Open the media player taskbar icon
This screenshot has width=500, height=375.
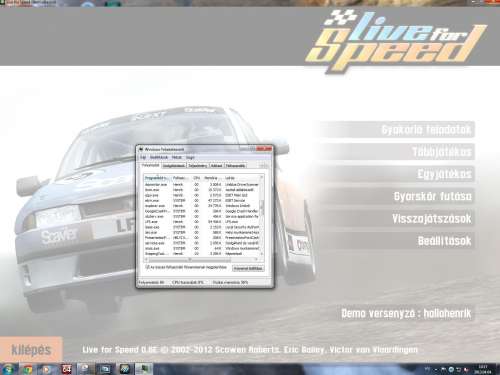[46, 369]
